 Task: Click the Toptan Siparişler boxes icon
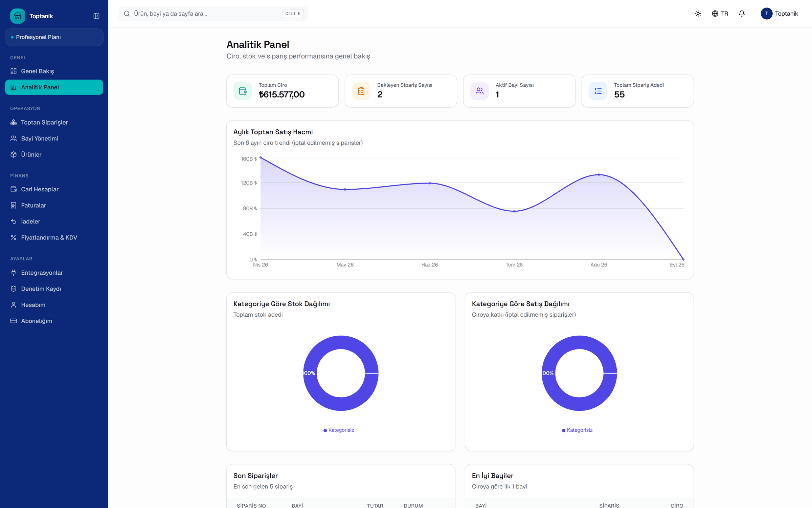14,122
